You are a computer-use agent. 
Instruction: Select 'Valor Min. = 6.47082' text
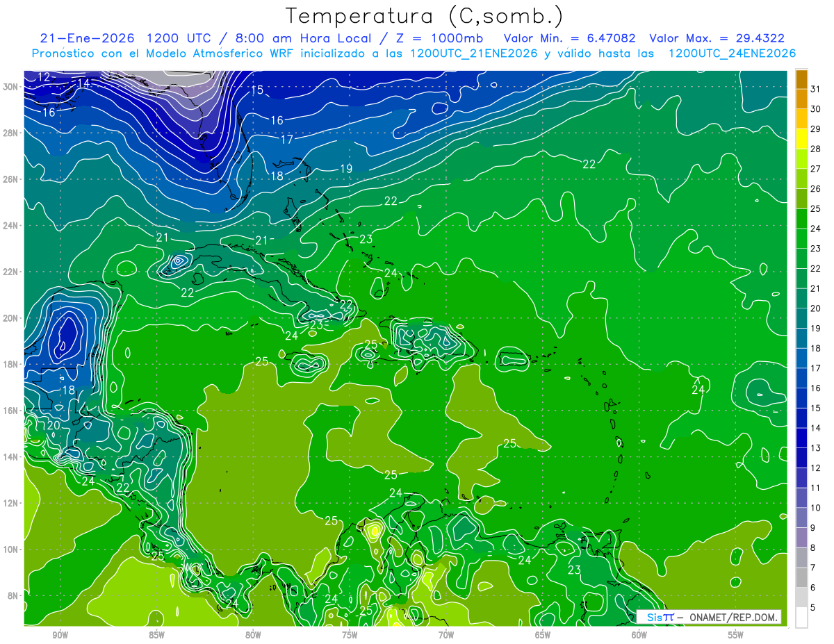(569, 39)
